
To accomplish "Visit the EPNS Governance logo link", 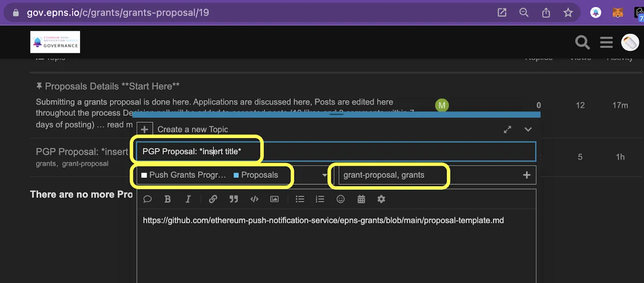I will click(55, 42).
